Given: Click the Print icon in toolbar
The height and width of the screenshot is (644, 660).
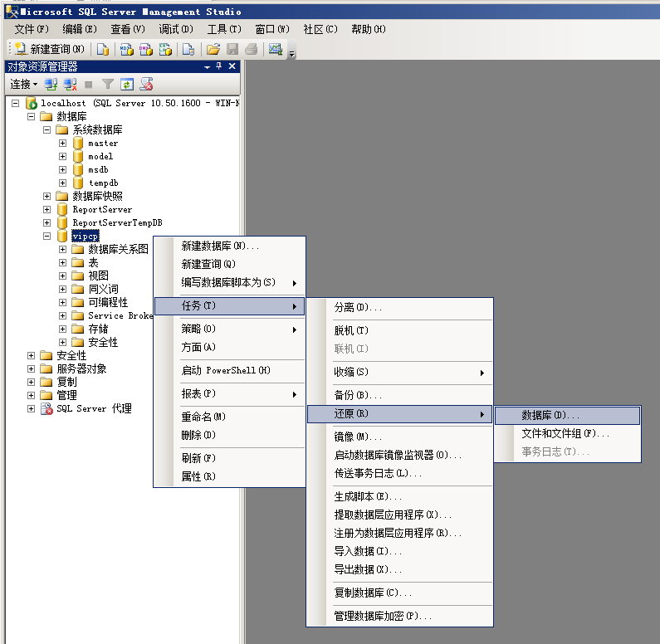Looking at the screenshot, I should pyautogui.click(x=252, y=49).
